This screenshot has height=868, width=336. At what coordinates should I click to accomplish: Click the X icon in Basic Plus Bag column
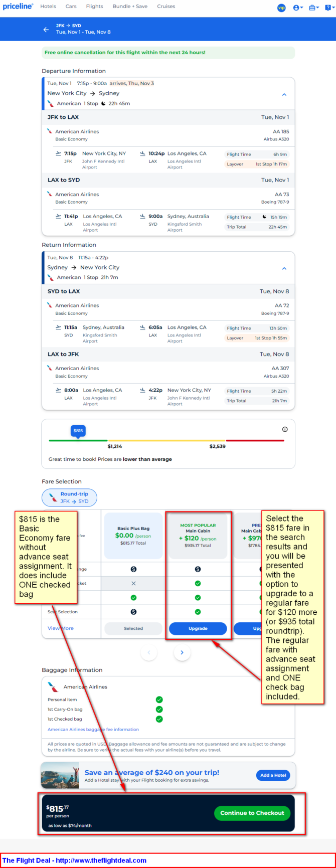click(x=133, y=583)
